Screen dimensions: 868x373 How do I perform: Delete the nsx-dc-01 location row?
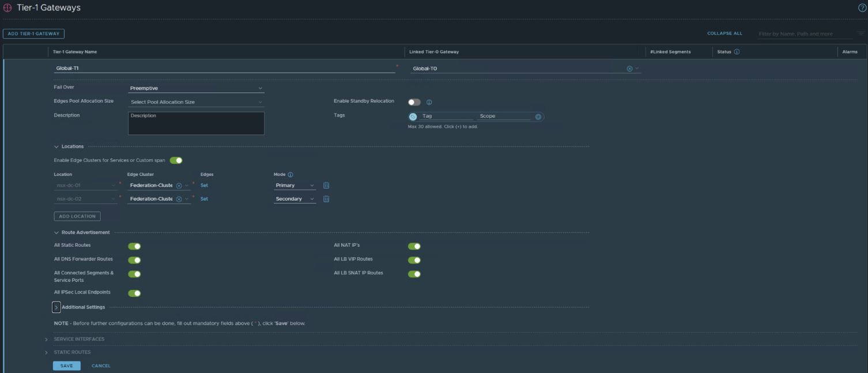[326, 185]
